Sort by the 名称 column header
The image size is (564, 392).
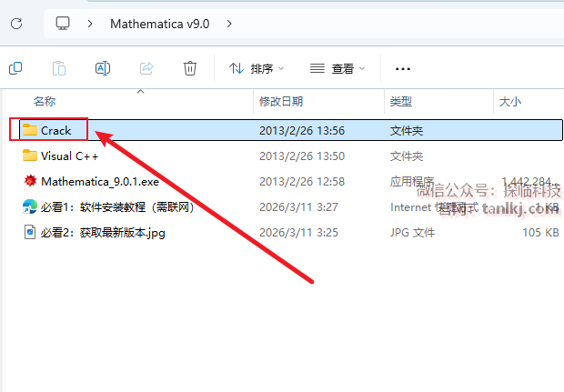(45, 102)
